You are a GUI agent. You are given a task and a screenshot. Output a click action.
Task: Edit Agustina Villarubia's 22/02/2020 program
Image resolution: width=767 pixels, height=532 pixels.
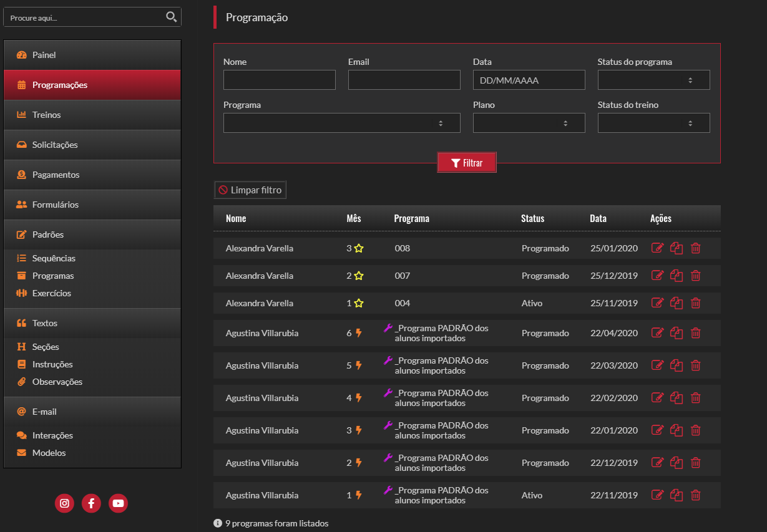657,398
